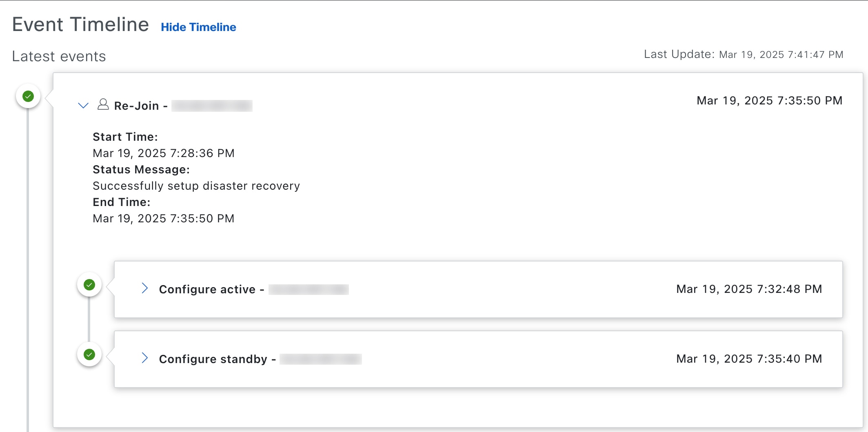
Task: Click the Hide Timeline link
Action: tap(198, 27)
